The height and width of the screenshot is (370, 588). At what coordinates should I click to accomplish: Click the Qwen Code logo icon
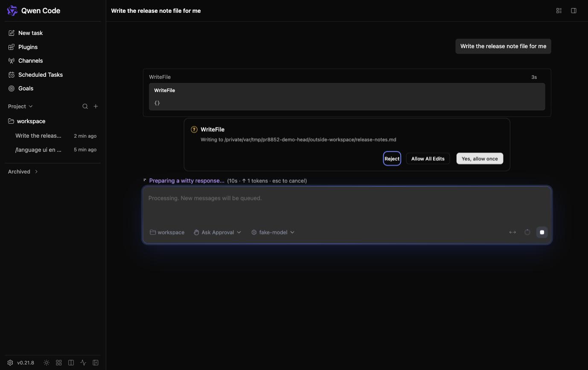tap(12, 11)
